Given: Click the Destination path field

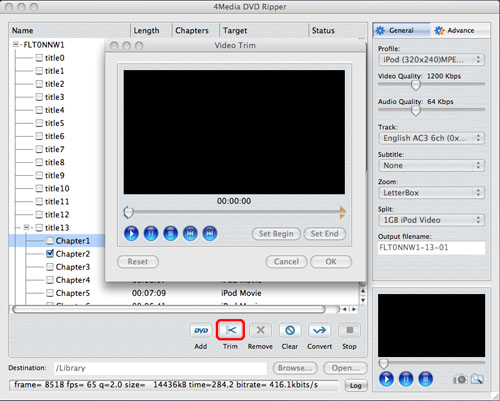Looking at the screenshot, I should click(160, 368).
